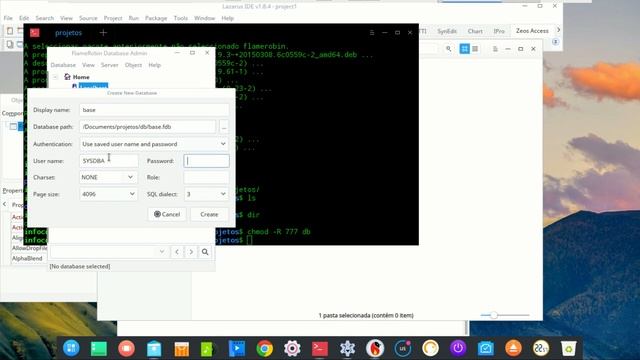Image resolution: width=640 pixels, height=360 pixels.
Task: Collapse the Home tree node expander
Action: point(56,77)
